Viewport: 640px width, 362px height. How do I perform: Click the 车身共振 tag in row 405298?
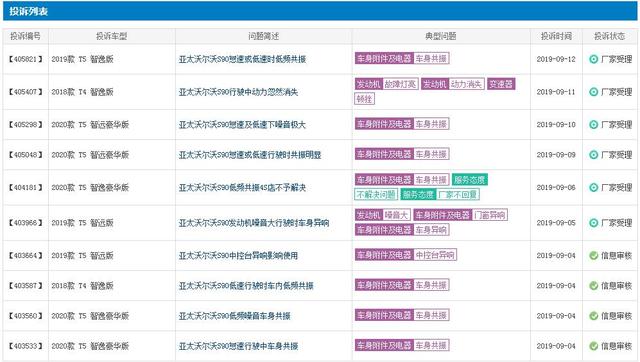[431, 124]
